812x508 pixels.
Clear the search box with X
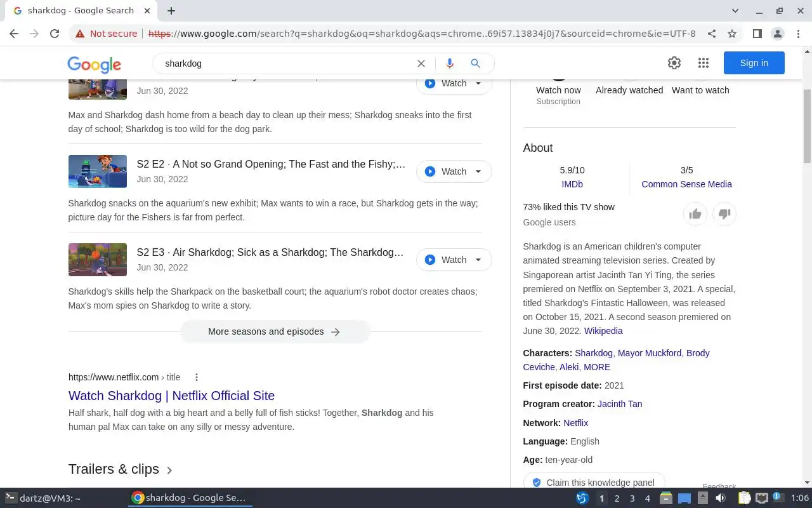421,63
